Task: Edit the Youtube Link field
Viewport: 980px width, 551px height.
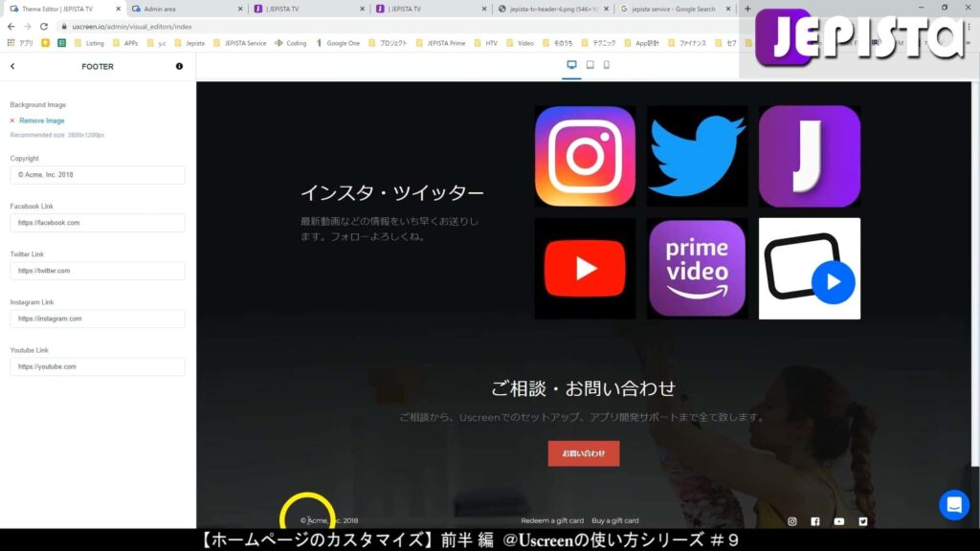Action: pos(98,366)
